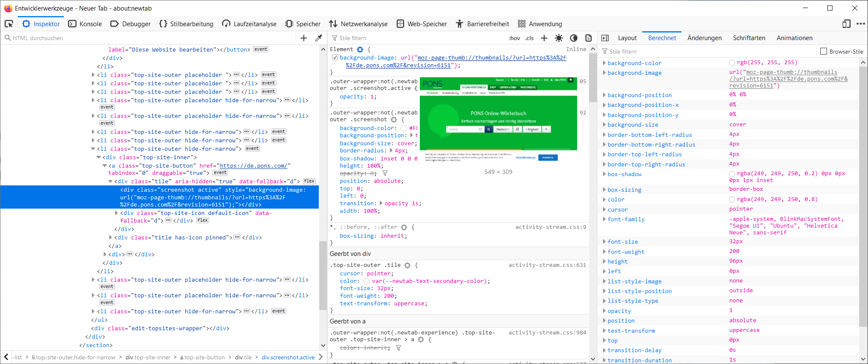Click the responsive design mode icon
This screenshot has width=868, height=364.
pyautogui.click(x=846, y=24)
